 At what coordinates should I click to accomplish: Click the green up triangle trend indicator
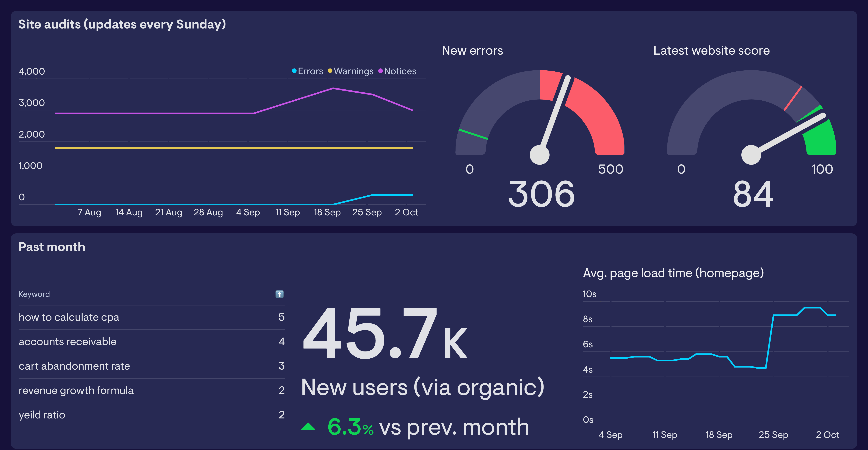click(x=308, y=427)
